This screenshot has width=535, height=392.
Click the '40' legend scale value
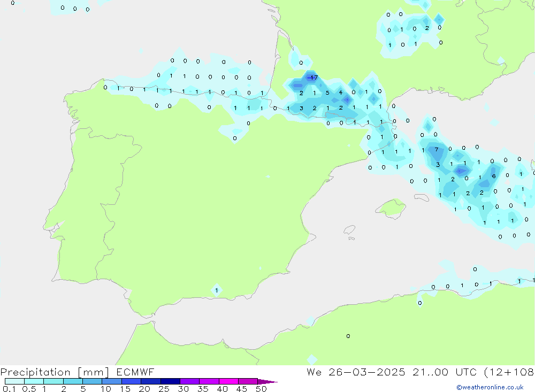[222, 389]
